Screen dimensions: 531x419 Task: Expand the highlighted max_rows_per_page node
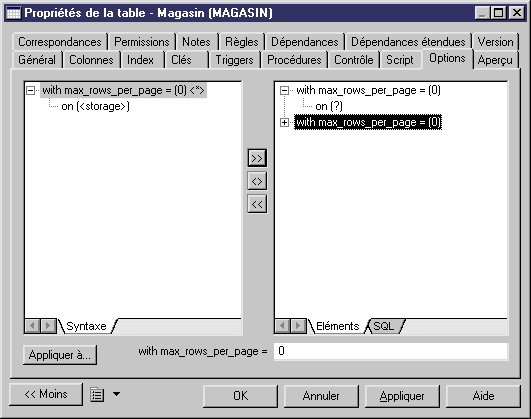pos(284,122)
